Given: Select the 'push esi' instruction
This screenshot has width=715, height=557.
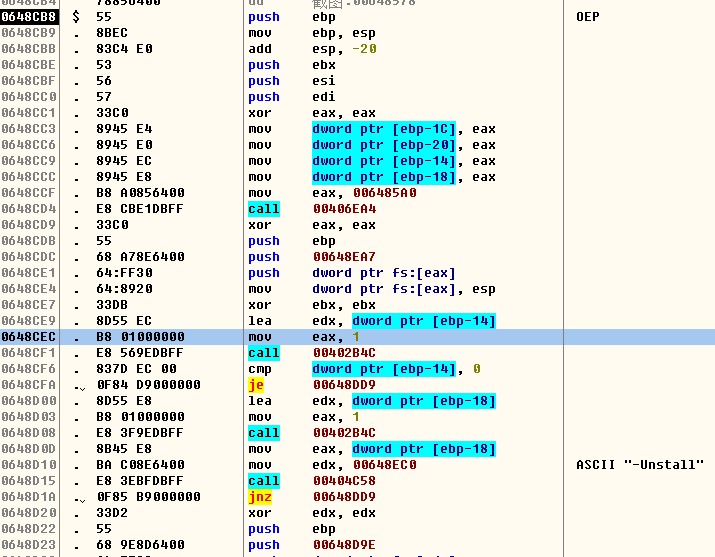Looking at the screenshot, I should coord(292,81).
